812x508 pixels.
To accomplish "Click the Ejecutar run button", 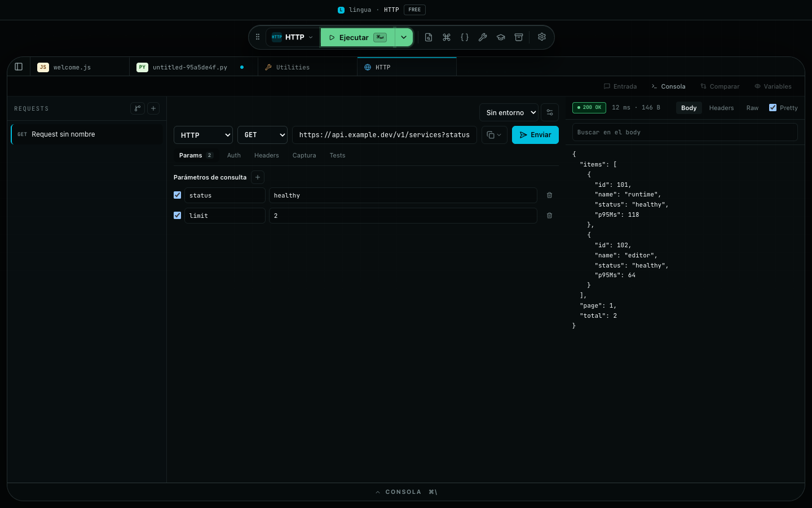I will (358, 37).
